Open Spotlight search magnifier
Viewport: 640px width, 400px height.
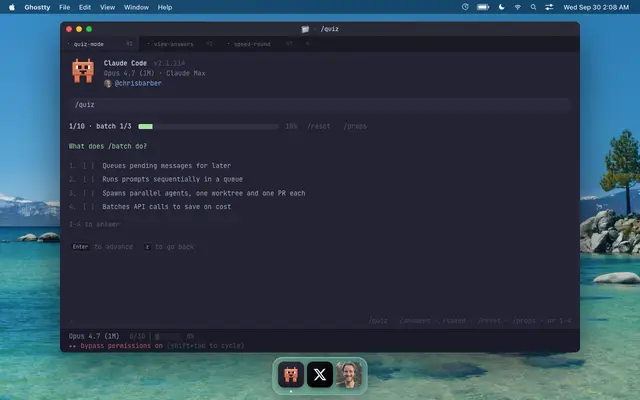click(533, 7)
